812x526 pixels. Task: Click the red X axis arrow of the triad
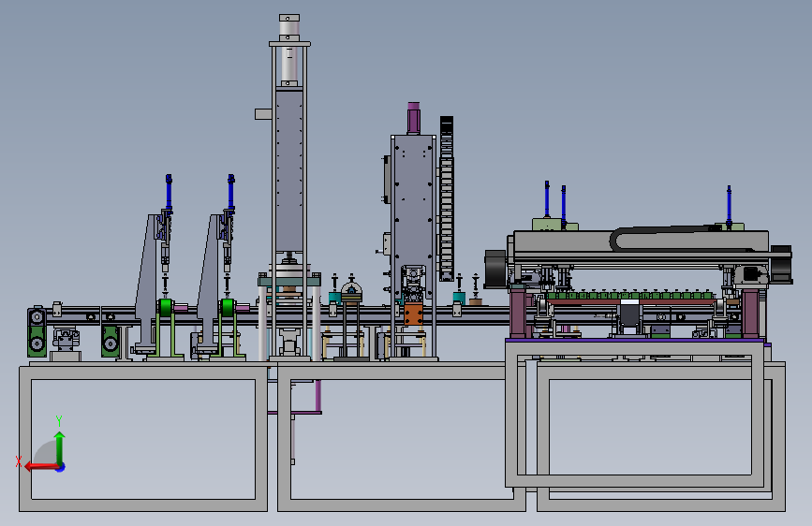[x=41, y=467]
